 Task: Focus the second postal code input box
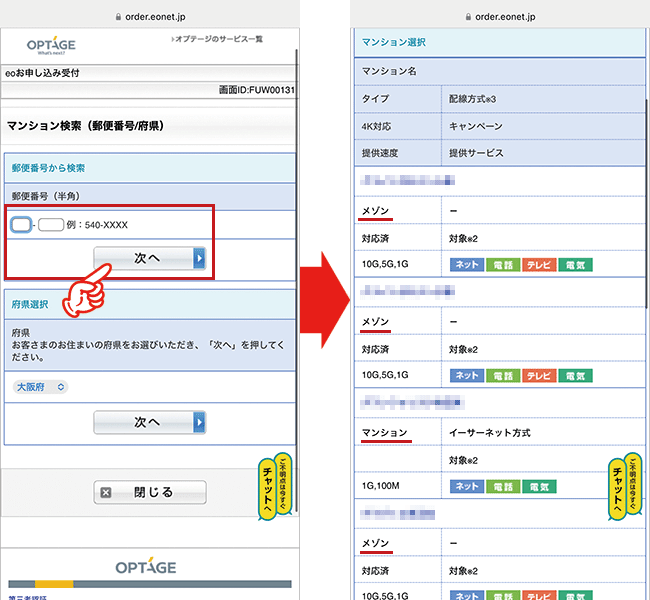point(51,225)
